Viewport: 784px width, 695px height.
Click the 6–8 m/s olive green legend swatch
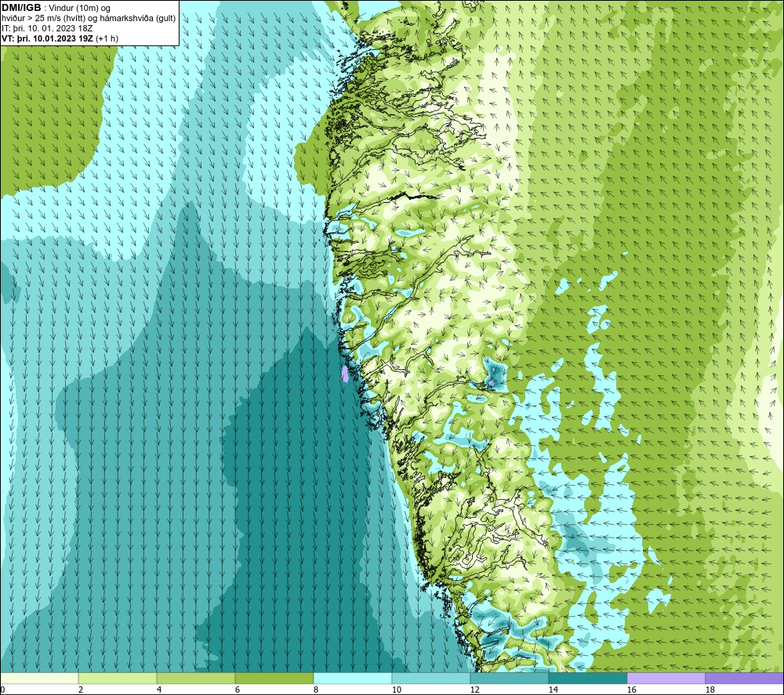[x=274, y=678]
